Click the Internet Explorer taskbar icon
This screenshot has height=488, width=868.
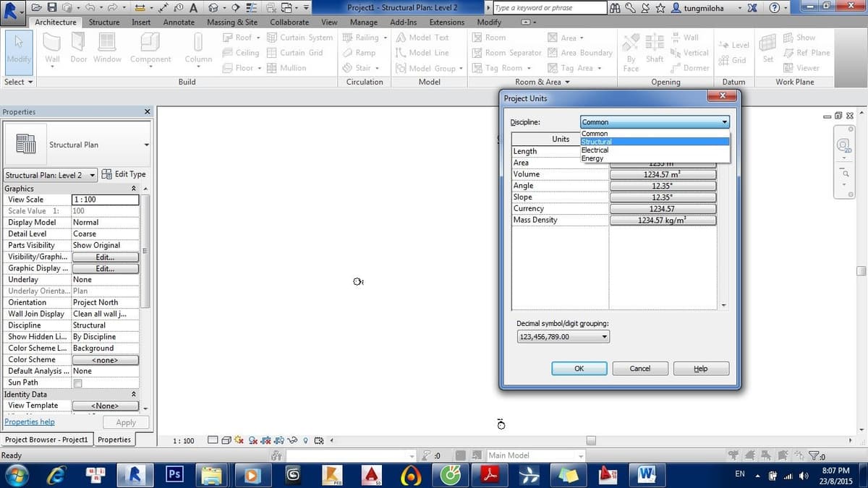coord(57,474)
